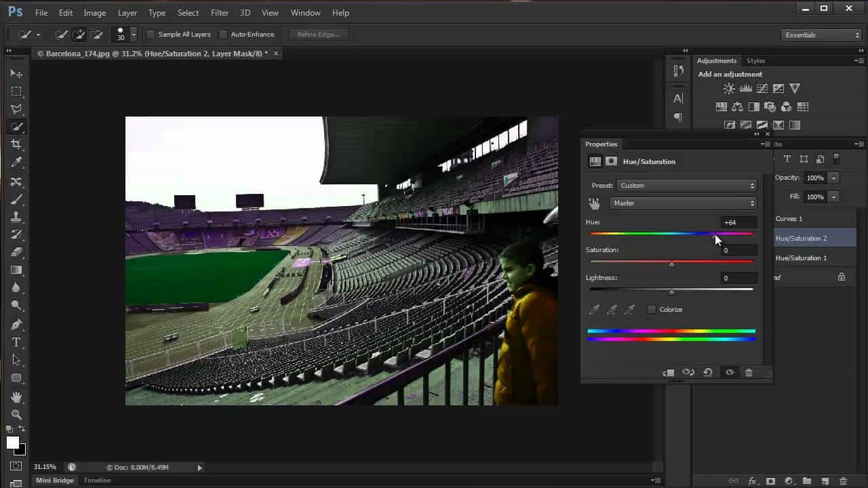Click the Brightness/Contrast adjustment icon
The height and width of the screenshot is (488, 868).
click(729, 88)
